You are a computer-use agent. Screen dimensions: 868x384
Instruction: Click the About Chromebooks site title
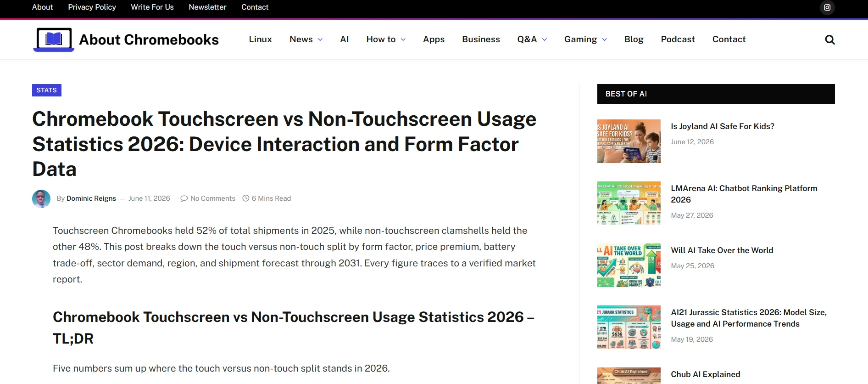[149, 40]
